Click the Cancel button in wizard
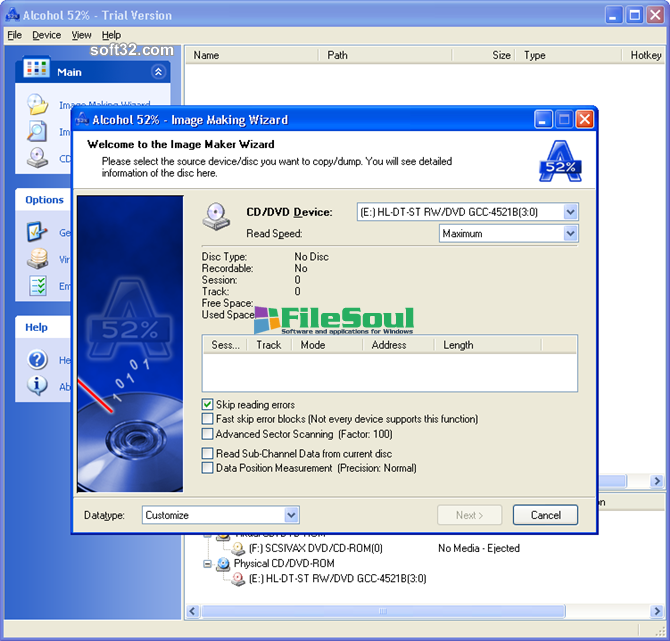670x641 pixels. 545,515
